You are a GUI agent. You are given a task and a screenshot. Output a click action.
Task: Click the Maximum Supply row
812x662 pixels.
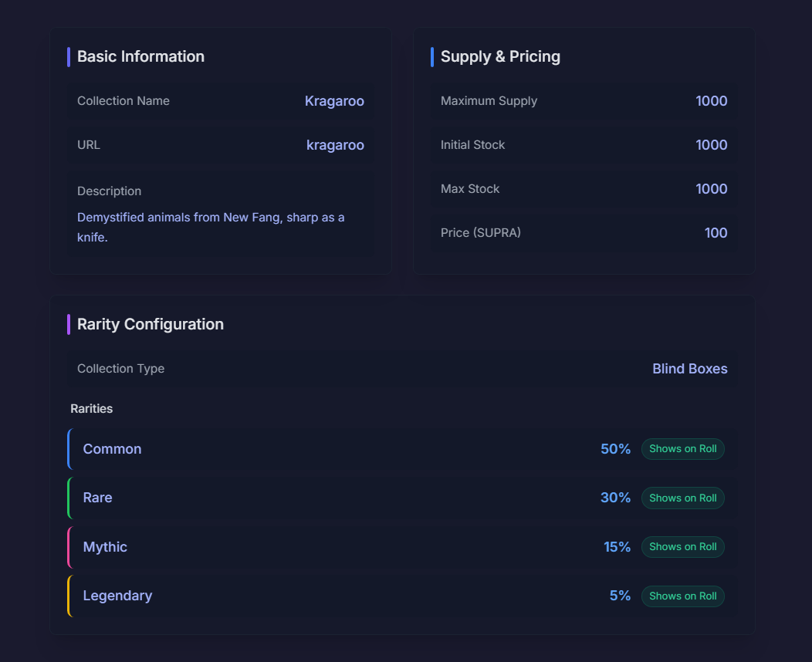pyautogui.click(x=584, y=101)
